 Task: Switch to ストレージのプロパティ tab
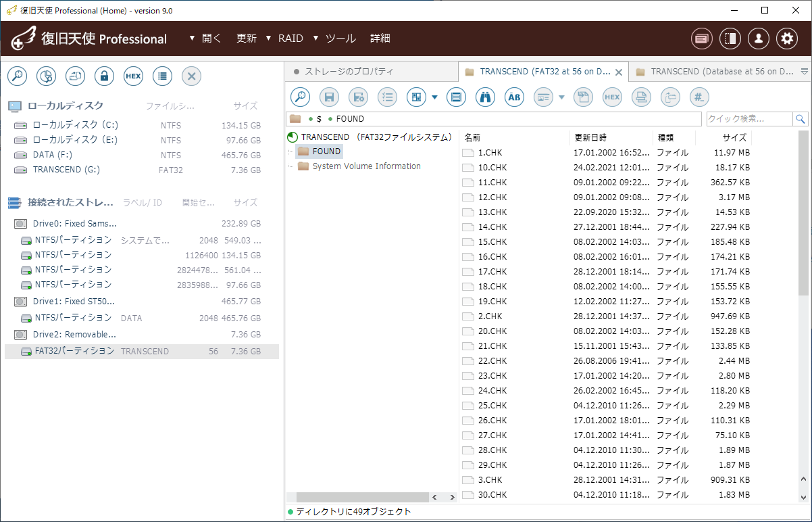(372, 71)
